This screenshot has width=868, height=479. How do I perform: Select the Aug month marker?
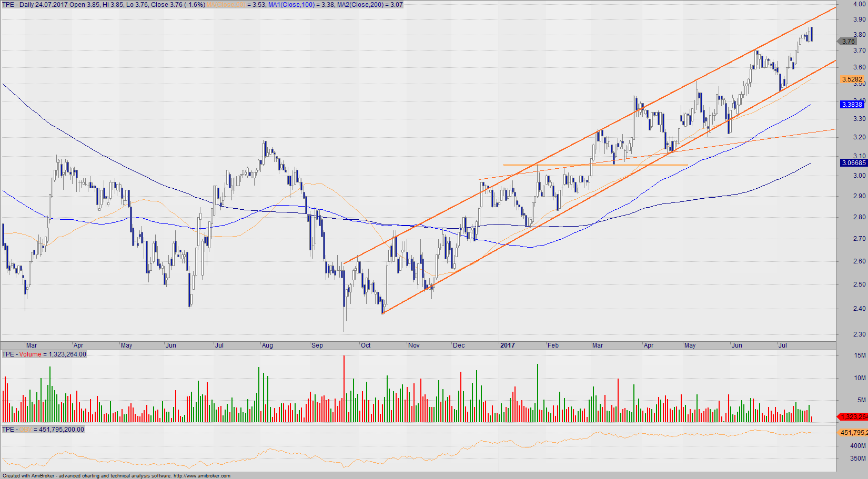pyautogui.click(x=267, y=345)
